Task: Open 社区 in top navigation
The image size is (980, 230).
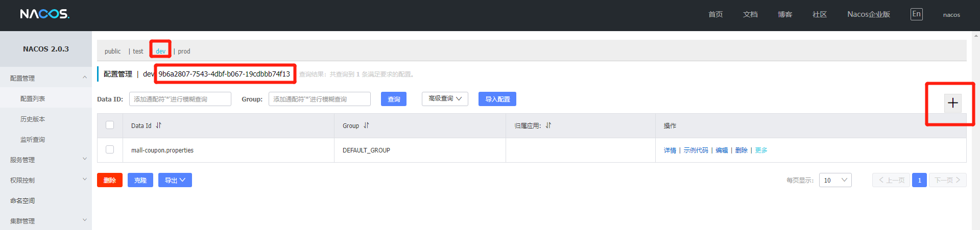Action: (820, 14)
